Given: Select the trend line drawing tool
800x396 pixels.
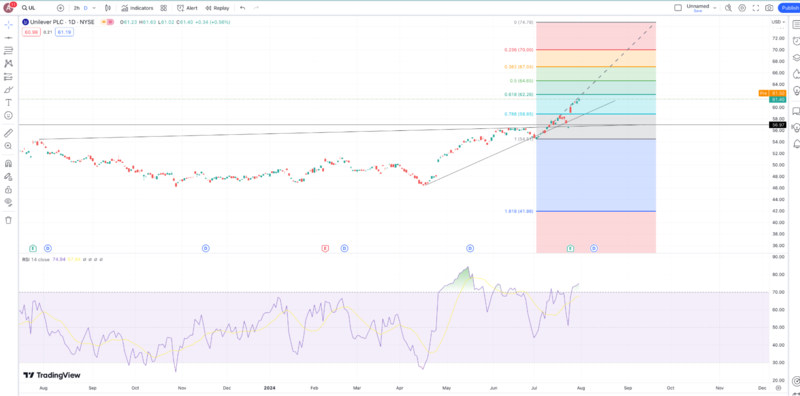Looking at the screenshot, I should (8, 38).
